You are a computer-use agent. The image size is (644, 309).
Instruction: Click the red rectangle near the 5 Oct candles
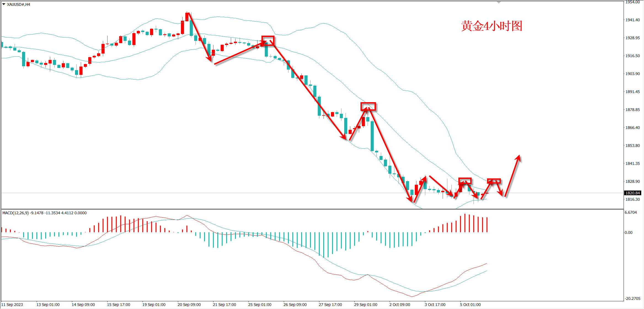465,181
